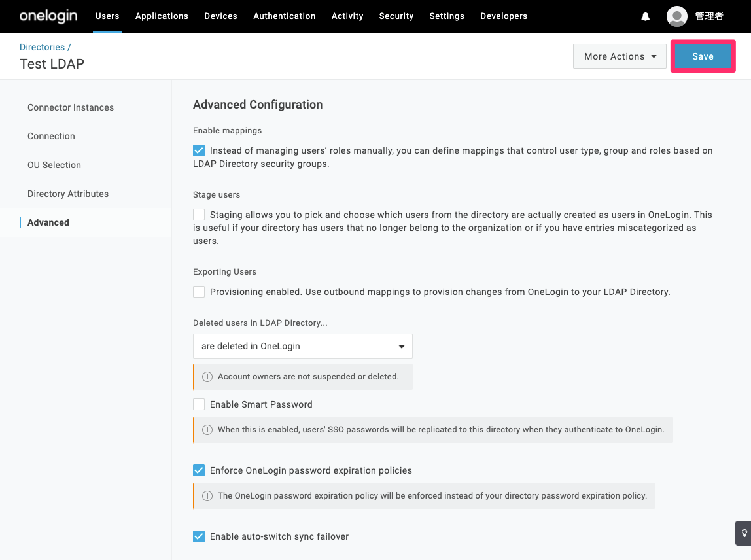Tick the Enable Smart Password checkbox
This screenshot has height=560, width=751.
pyautogui.click(x=199, y=404)
